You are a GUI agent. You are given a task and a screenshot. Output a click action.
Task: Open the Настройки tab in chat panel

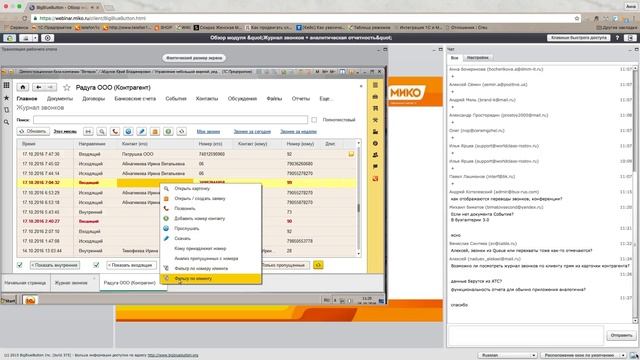click(x=478, y=58)
